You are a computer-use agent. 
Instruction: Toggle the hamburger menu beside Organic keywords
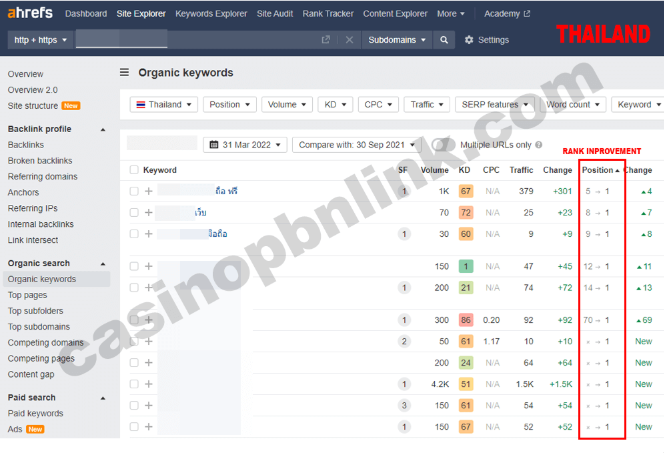(124, 72)
